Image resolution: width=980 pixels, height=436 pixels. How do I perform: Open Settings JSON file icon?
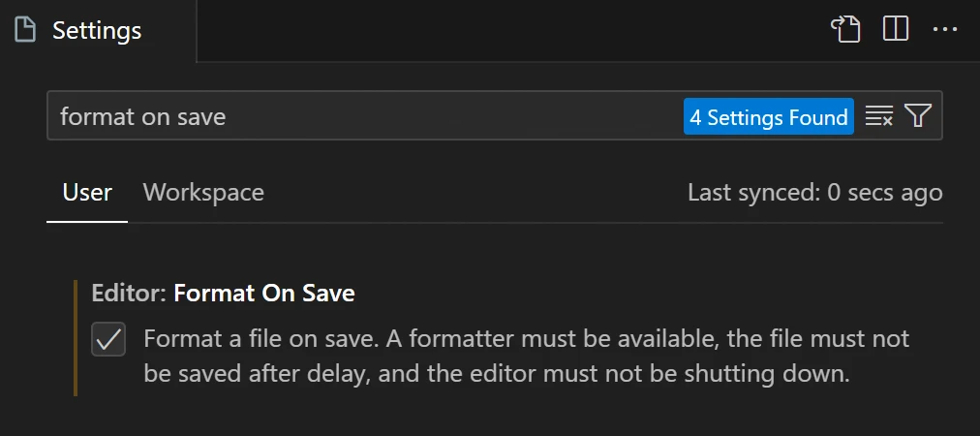click(845, 30)
